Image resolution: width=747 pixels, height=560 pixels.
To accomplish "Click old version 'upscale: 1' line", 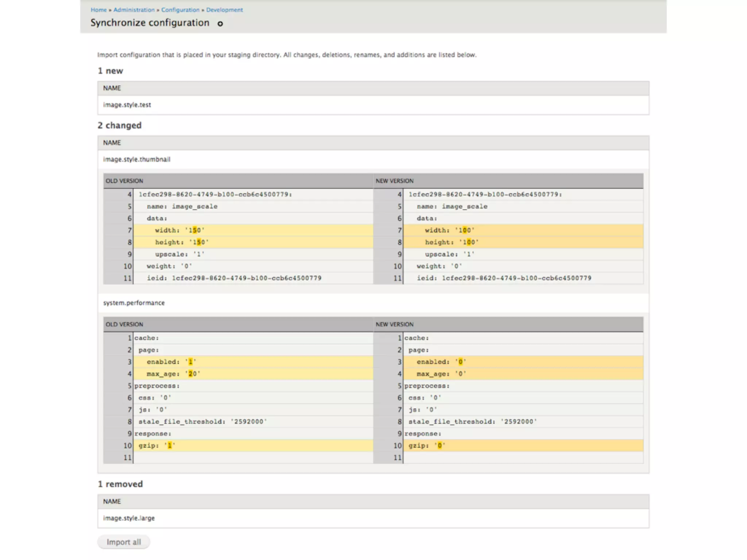I will [x=253, y=254].
